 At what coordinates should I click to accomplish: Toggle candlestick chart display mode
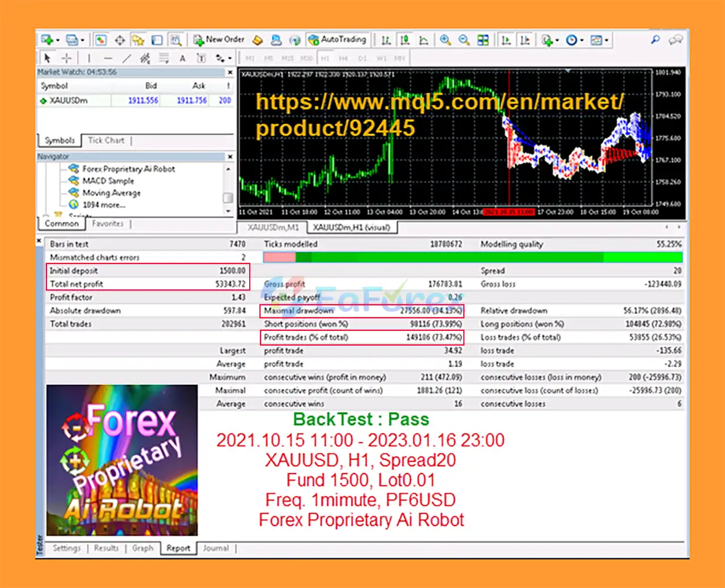coord(404,40)
